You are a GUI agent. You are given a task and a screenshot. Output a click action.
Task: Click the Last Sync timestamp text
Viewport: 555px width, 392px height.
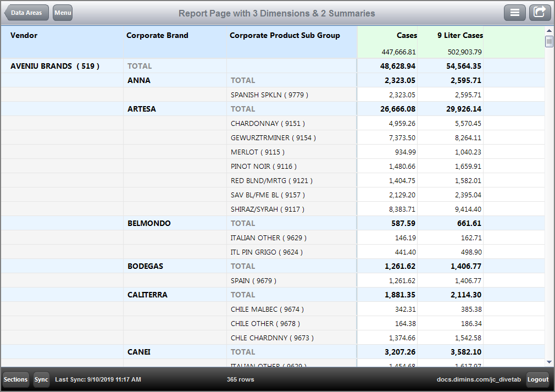pos(98,379)
